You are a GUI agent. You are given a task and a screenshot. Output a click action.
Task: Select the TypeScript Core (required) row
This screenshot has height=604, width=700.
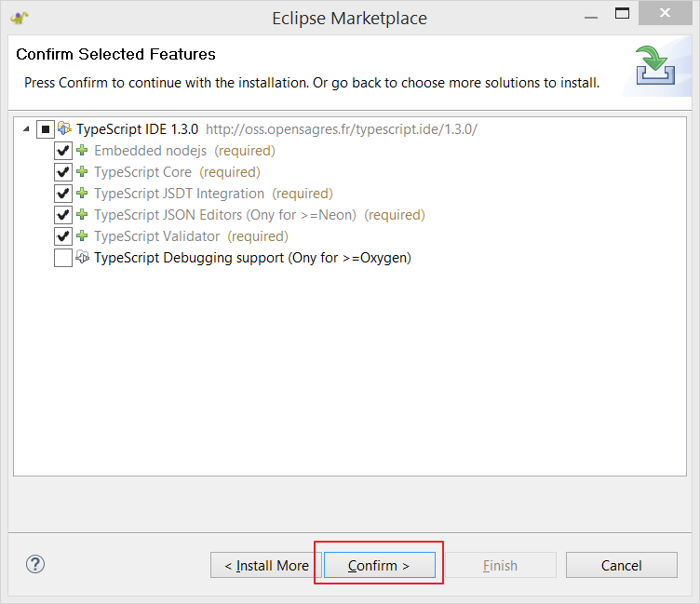pyautogui.click(x=177, y=172)
